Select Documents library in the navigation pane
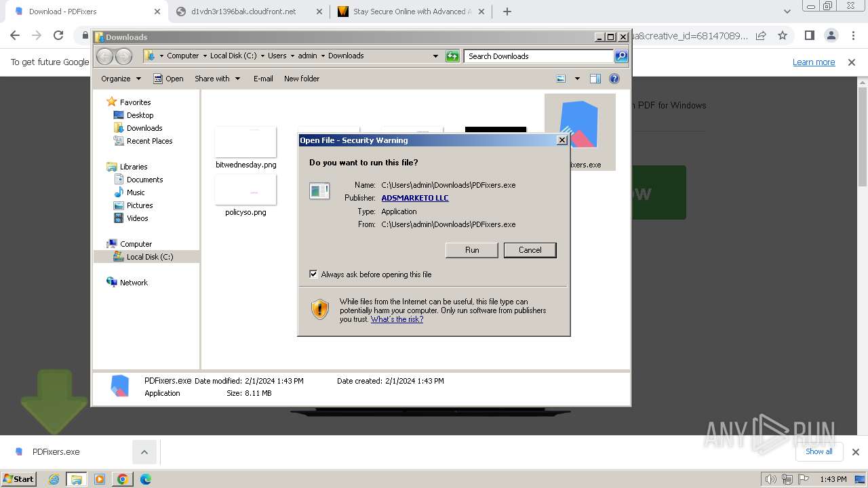 click(138, 180)
